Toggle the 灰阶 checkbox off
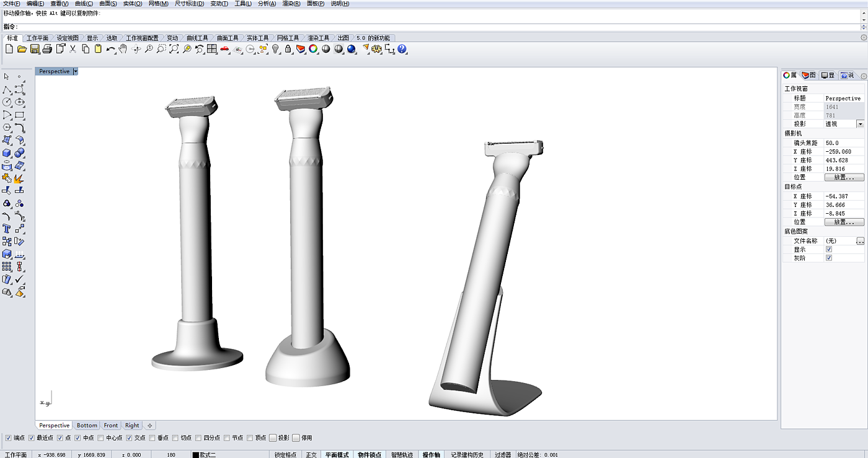Screen dimensions: 868x458 tap(829, 258)
